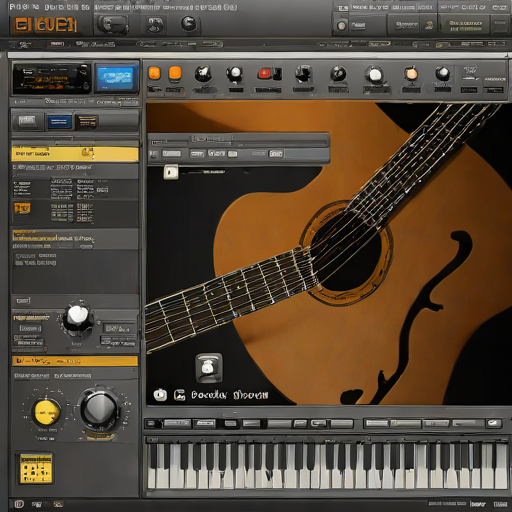The width and height of the screenshot is (512, 512).
Task: Click the black display with orange text in the left panel
Action: click(52, 79)
